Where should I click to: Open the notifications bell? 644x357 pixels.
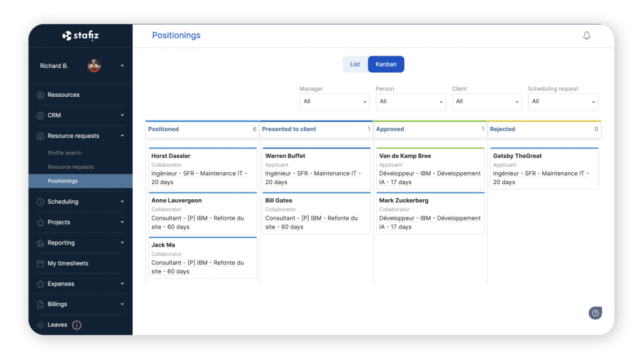(587, 36)
